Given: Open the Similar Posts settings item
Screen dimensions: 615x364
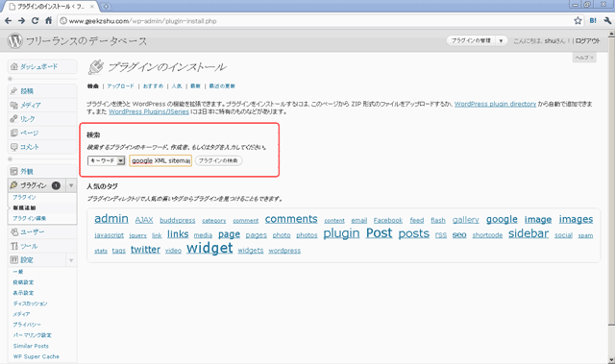Looking at the screenshot, I should [x=31, y=346].
